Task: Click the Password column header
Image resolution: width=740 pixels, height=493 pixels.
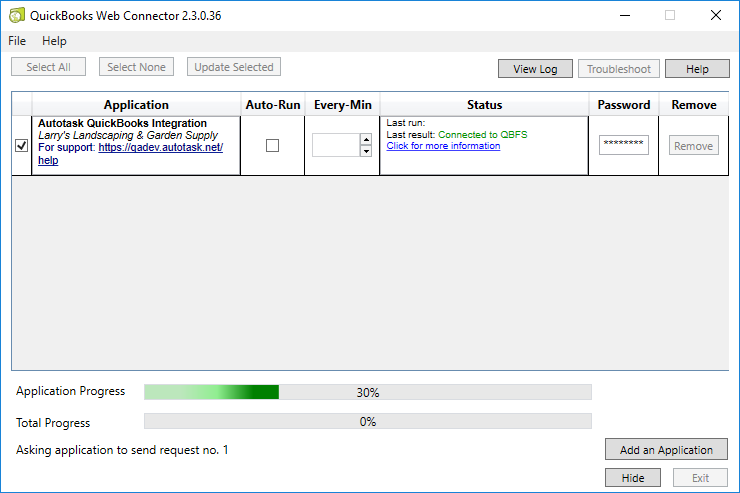Action: [623, 105]
